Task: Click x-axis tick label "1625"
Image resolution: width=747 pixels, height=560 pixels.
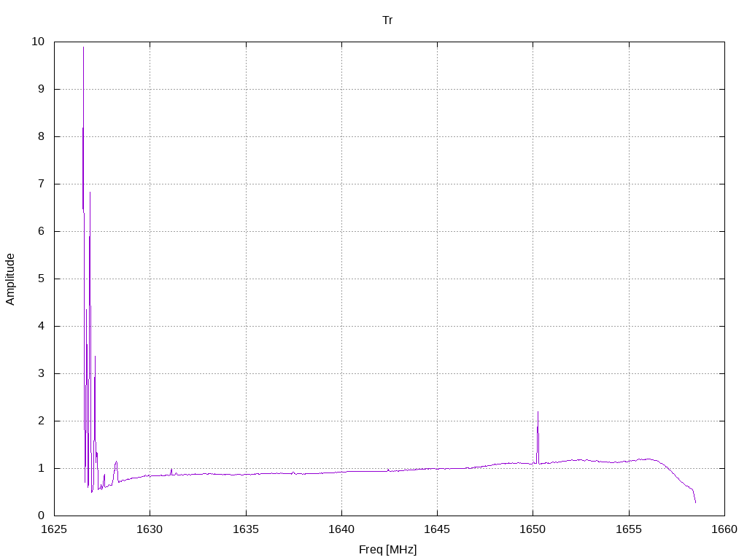Action: tap(54, 529)
